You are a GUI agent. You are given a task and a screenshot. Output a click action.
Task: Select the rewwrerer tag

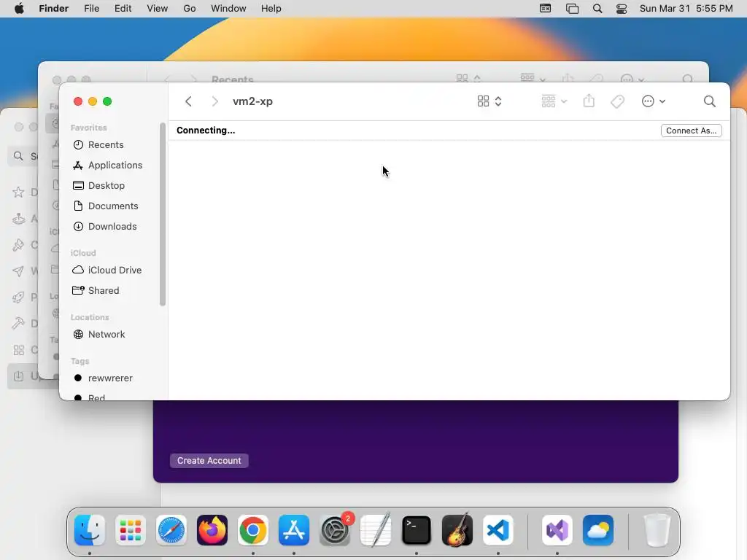110,378
